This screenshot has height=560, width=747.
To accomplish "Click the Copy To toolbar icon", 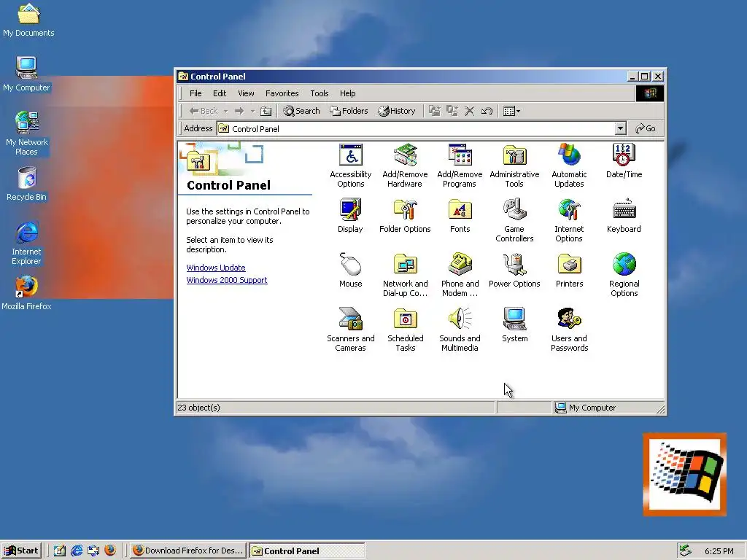I will [x=452, y=111].
